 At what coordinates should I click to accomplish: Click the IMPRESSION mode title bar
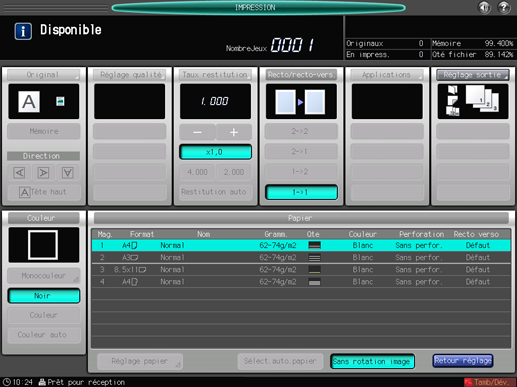pos(258,7)
